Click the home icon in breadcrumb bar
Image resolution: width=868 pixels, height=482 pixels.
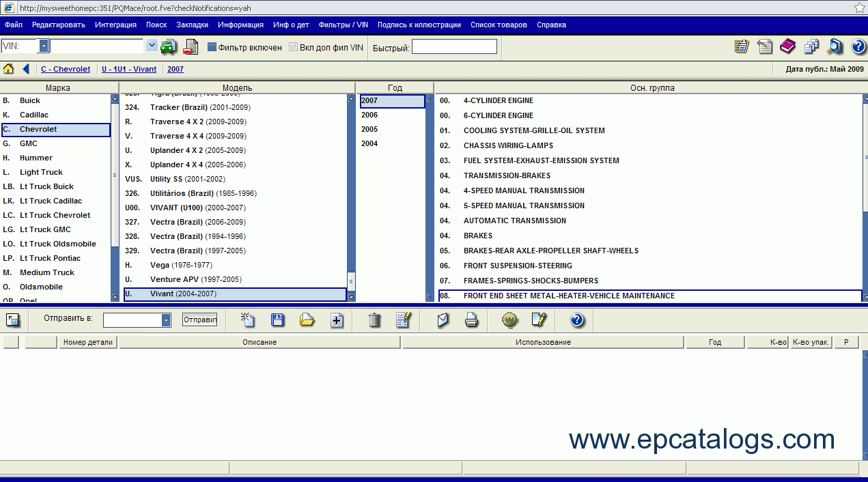tap(9, 69)
